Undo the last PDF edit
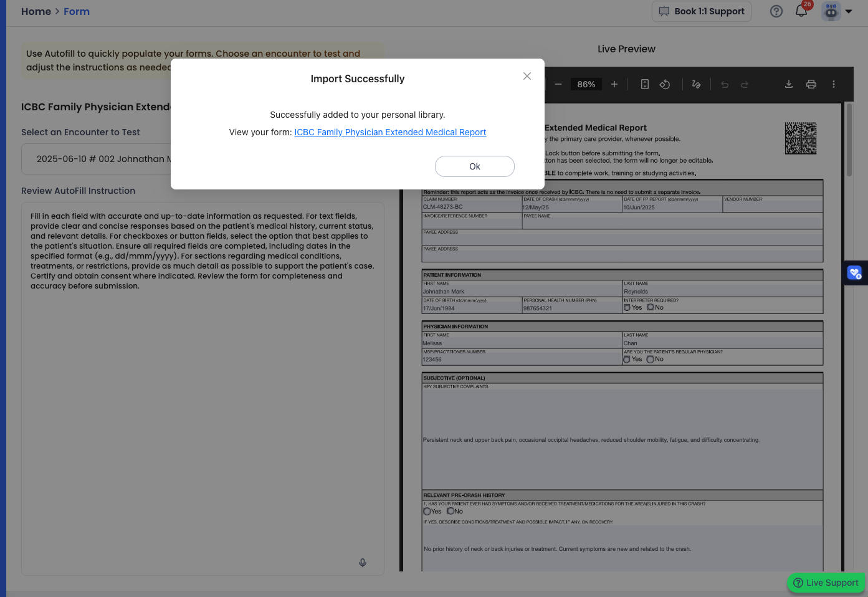The height and width of the screenshot is (597, 868). coord(725,84)
